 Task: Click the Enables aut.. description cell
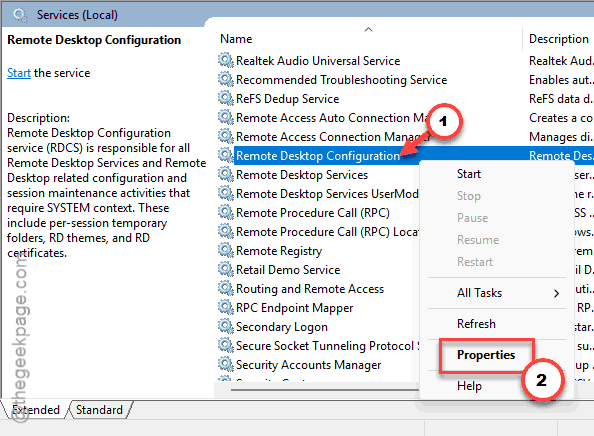561,80
